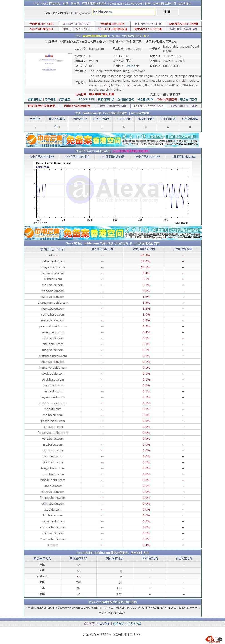The height and width of the screenshot is (644, 225).
Task: Open the alexa排名稳定提升 ad link
Action: tap(42, 29)
